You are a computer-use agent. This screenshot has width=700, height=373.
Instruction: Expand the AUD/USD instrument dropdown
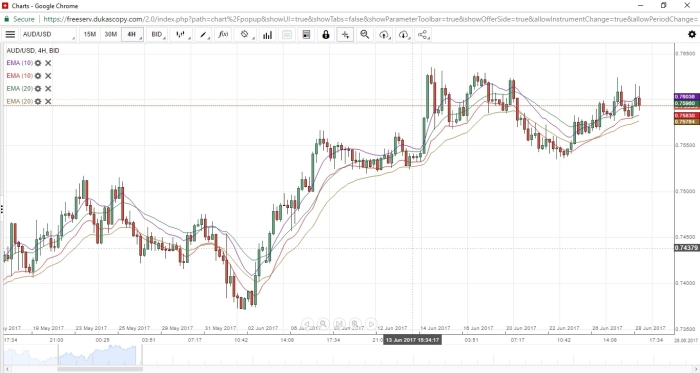coord(48,34)
